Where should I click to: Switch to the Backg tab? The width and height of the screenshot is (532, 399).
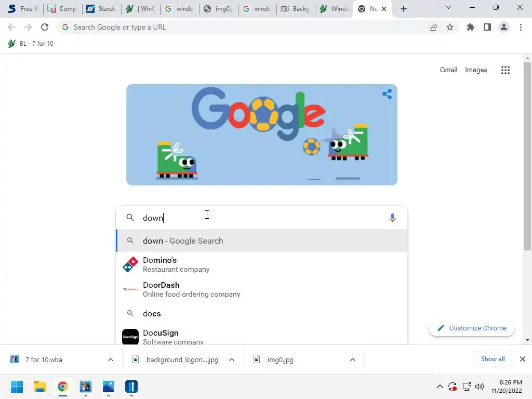pyautogui.click(x=296, y=9)
